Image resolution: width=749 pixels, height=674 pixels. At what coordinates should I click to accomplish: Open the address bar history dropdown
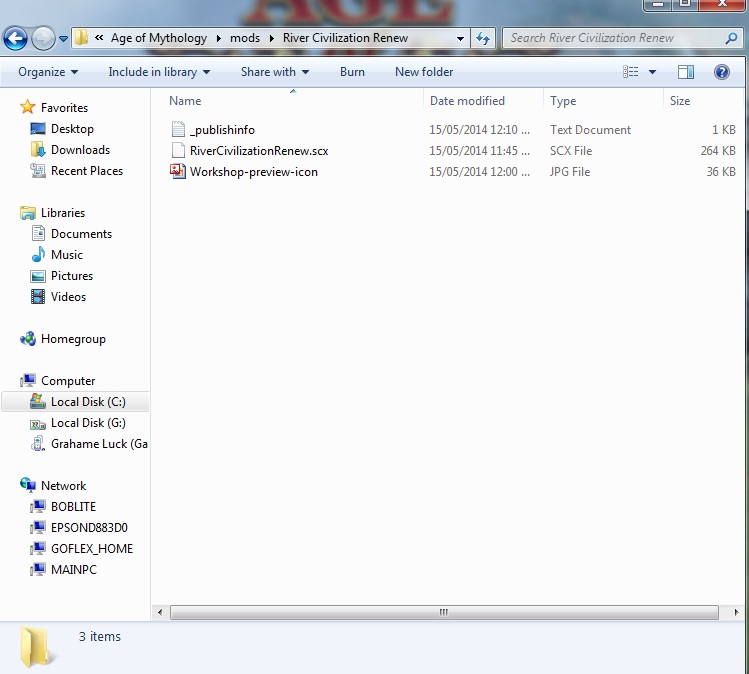pyautogui.click(x=460, y=38)
